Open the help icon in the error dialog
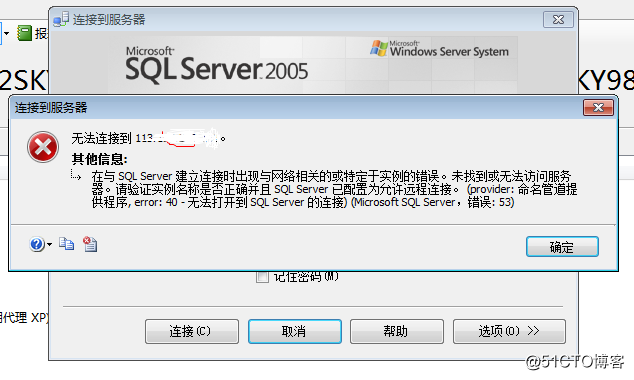Viewport: 634px width, 380px height. (37, 244)
